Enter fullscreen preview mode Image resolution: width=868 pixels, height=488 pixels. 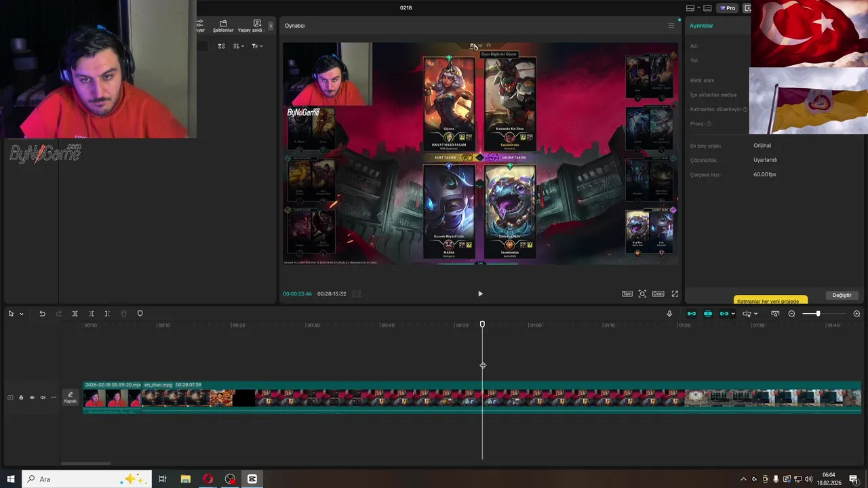(675, 293)
